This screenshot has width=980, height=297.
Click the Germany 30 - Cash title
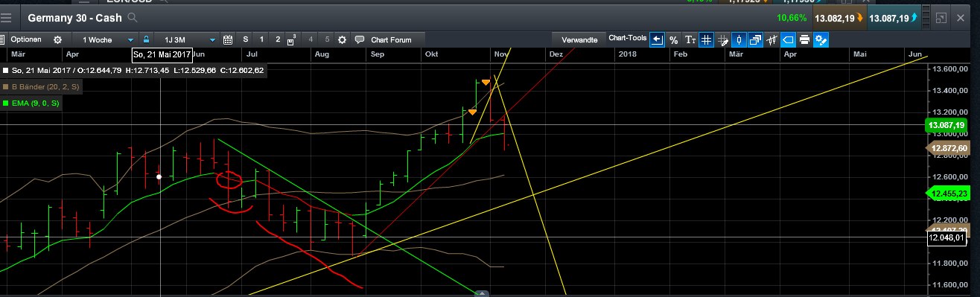74,17
